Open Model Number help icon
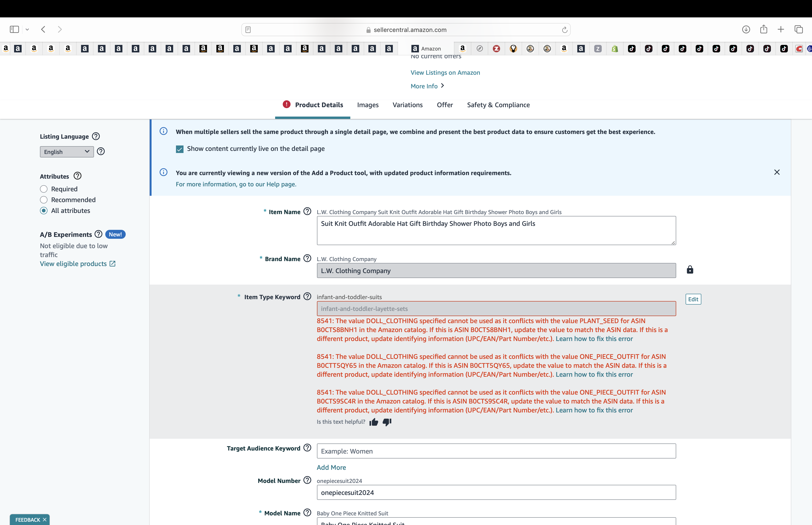The height and width of the screenshot is (525, 812). 307,480
